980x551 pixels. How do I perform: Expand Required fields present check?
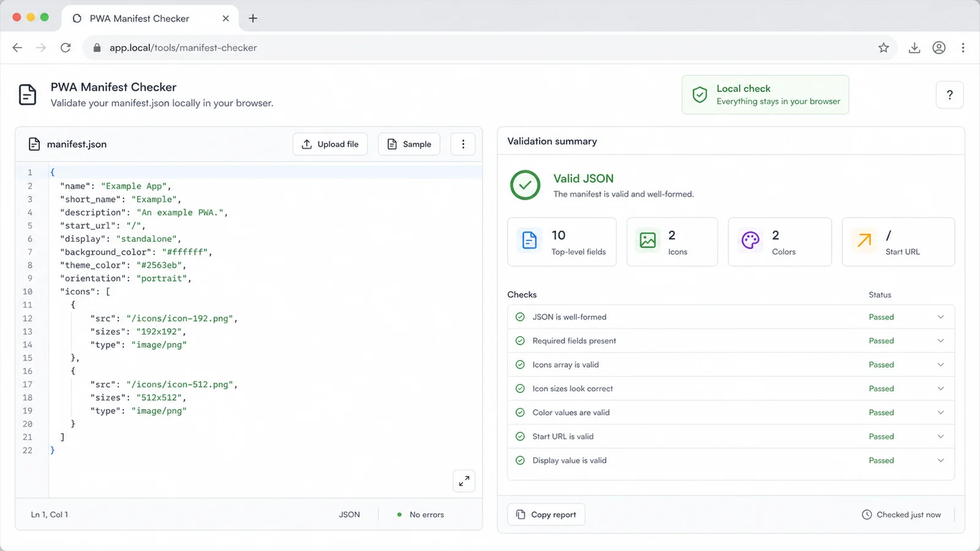click(941, 341)
